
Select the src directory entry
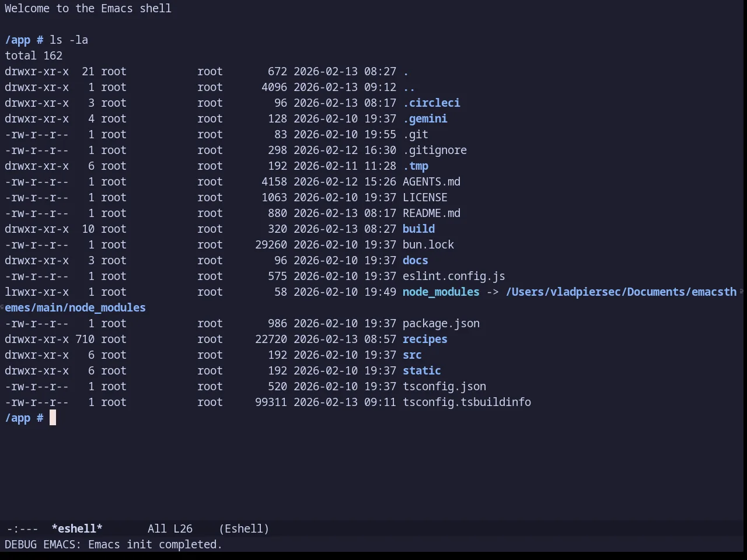pyautogui.click(x=412, y=355)
